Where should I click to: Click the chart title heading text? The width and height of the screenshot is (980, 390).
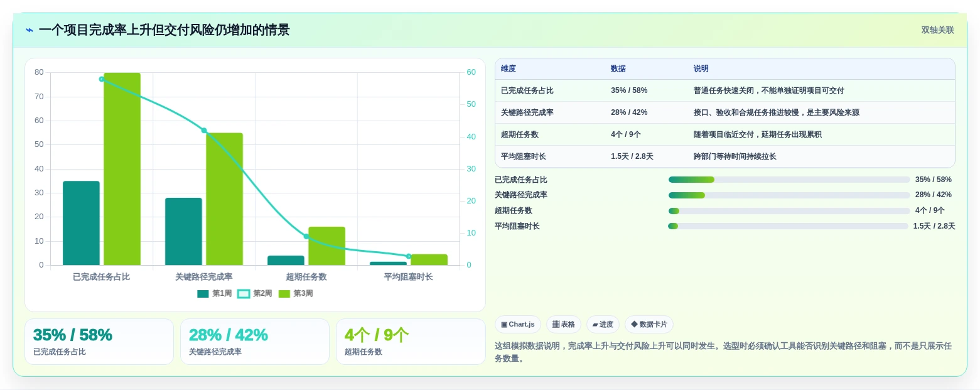164,30
